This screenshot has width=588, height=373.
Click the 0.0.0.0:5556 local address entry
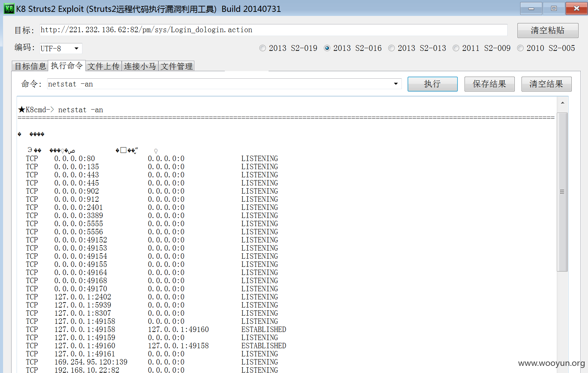point(79,232)
